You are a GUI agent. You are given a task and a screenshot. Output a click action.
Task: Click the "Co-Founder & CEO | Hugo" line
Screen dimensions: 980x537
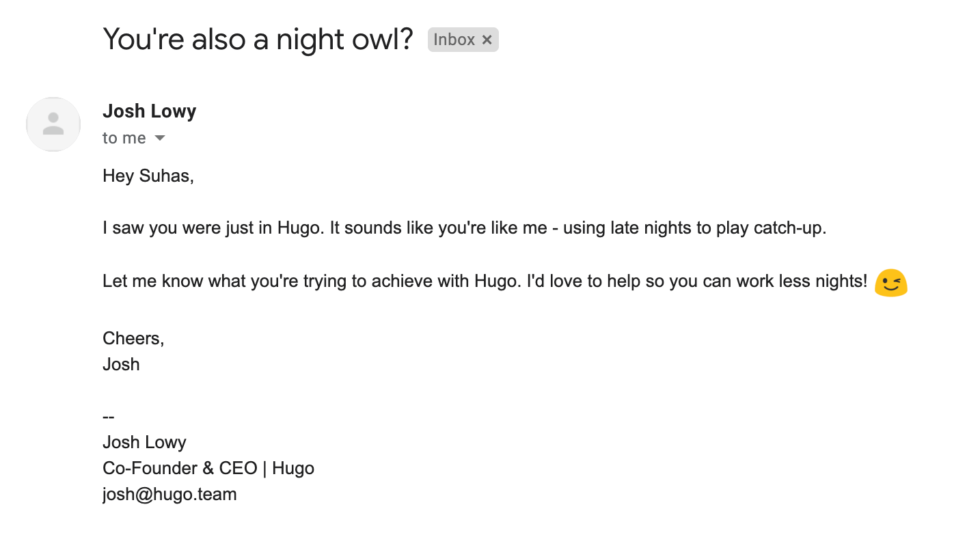[208, 468]
